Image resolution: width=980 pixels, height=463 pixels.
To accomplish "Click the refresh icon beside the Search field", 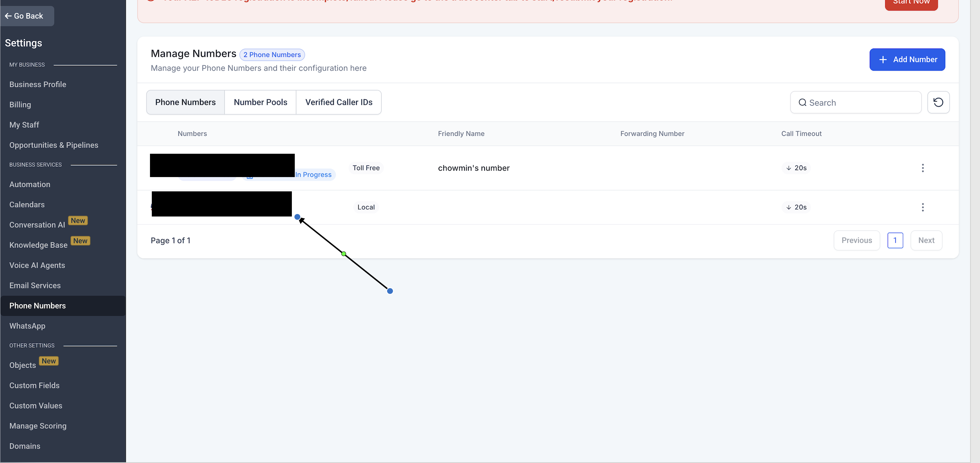I will 938,102.
